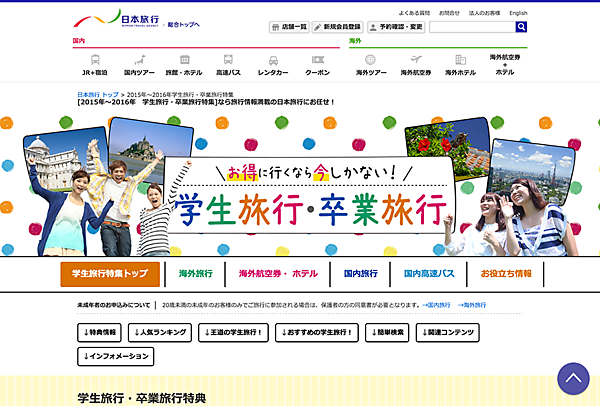Click the 国内 section heading

pyautogui.click(x=79, y=41)
